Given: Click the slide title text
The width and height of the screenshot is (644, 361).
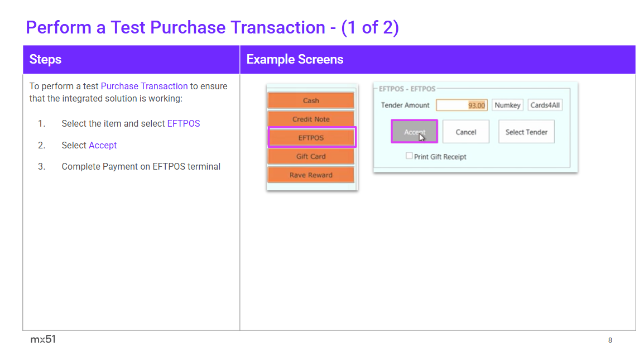Looking at the screenshot, I should [x=212, y=27].
